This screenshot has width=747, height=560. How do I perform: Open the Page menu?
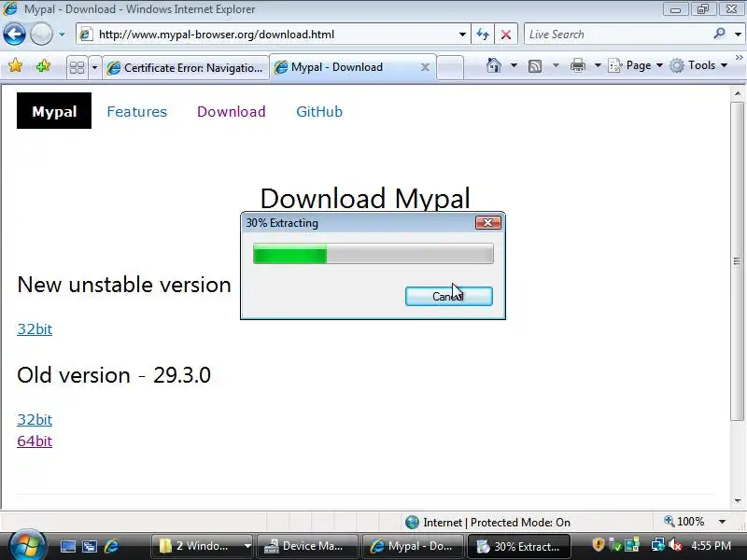(636, 65)
